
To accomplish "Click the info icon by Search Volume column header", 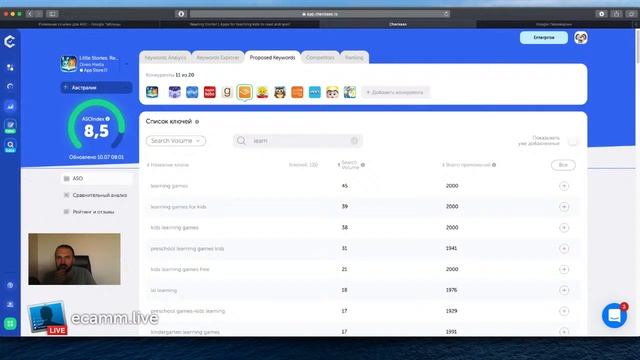I will click(363, 165).
